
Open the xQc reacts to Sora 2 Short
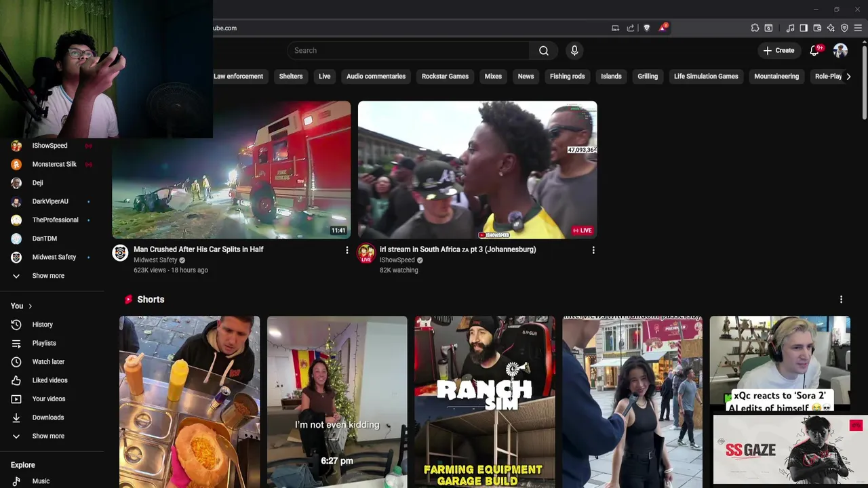pos(780,365)
